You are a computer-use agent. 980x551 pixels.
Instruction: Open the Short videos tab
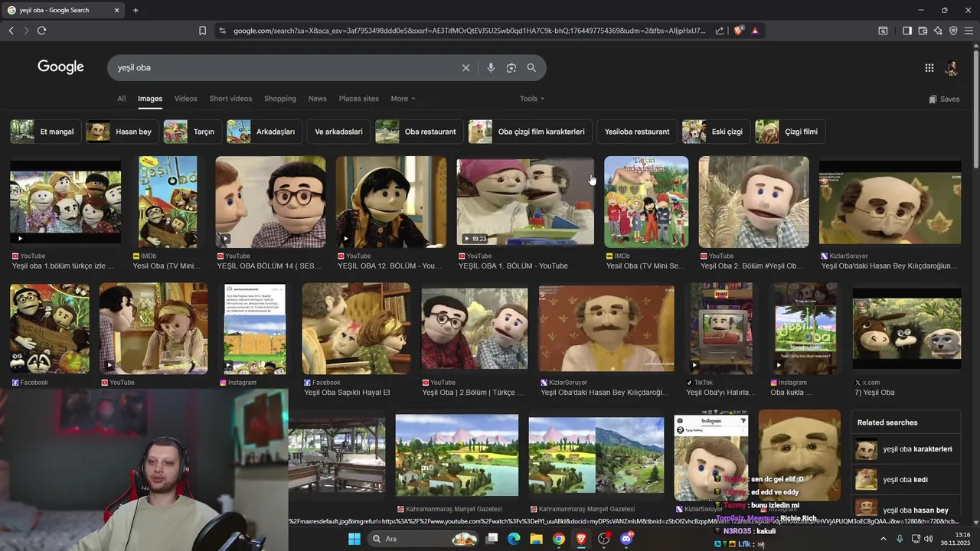coord(230,99)
